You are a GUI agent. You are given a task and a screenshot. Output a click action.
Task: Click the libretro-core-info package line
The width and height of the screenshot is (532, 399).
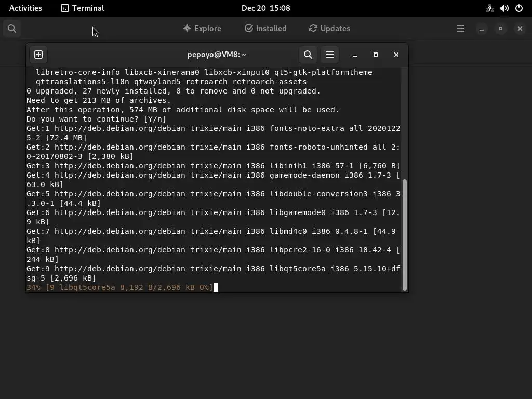204,72
